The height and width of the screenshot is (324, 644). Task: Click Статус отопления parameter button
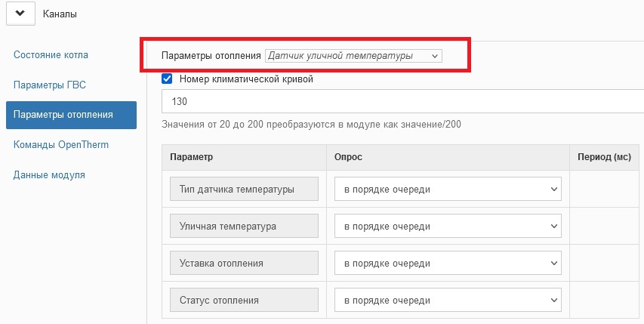pos(244,300)
